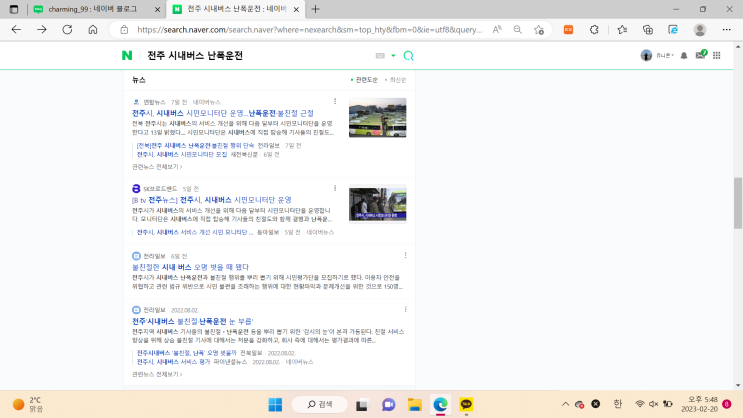The height and width of the screenshot is (418, 743).
Task: Click the site lock icon in address bar
Action: [124, 30]
